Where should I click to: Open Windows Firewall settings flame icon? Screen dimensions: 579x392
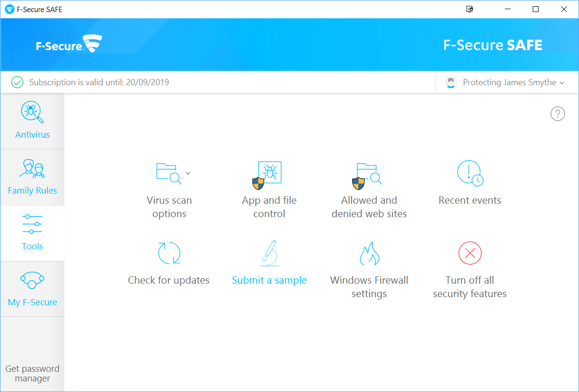369,253
